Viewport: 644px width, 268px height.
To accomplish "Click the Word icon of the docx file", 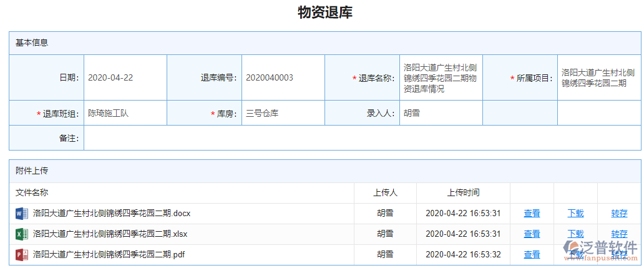I will [21, 214].
